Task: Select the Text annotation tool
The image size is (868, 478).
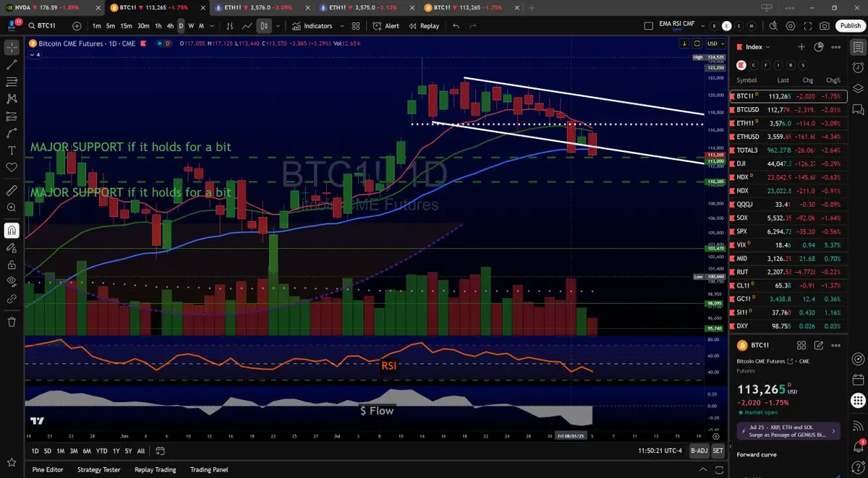Action: (12, 150)
